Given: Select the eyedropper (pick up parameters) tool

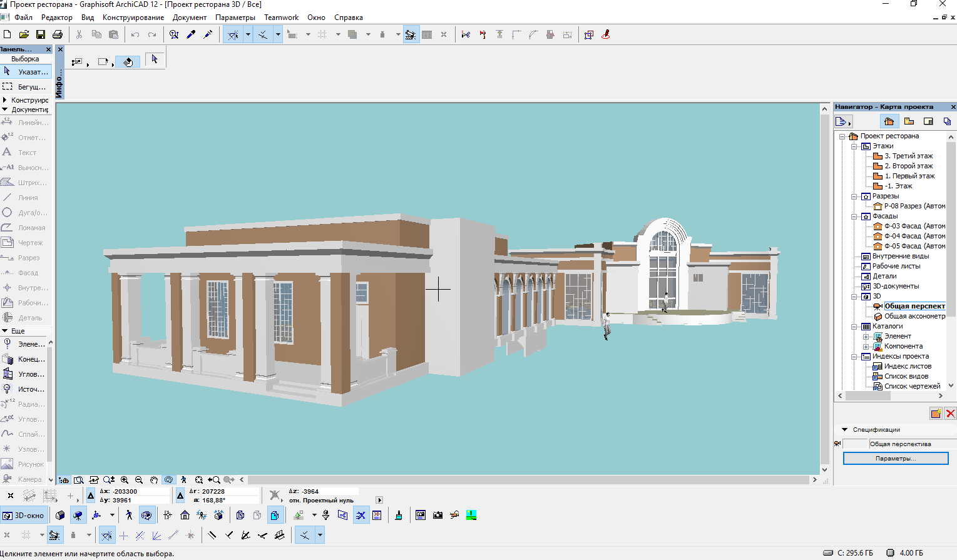Looking at the screenshot, I should point(192,34).
